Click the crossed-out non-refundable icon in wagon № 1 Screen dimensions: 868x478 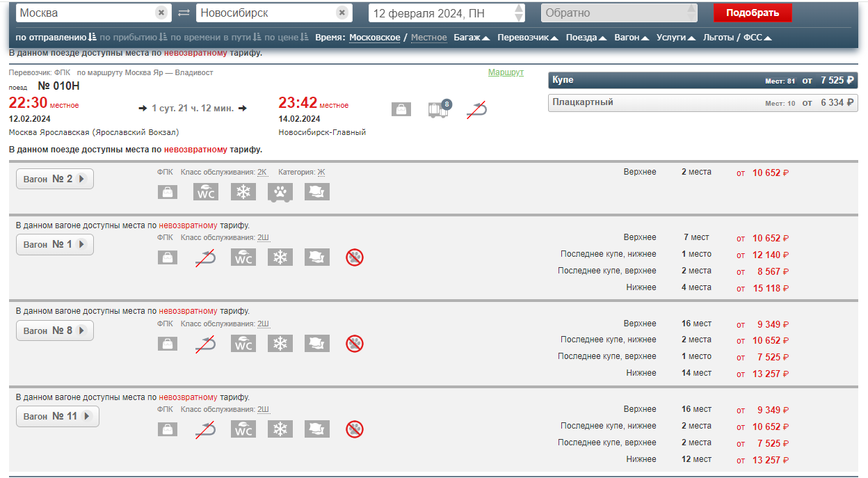pyautogui.click(x=205, y=257)
